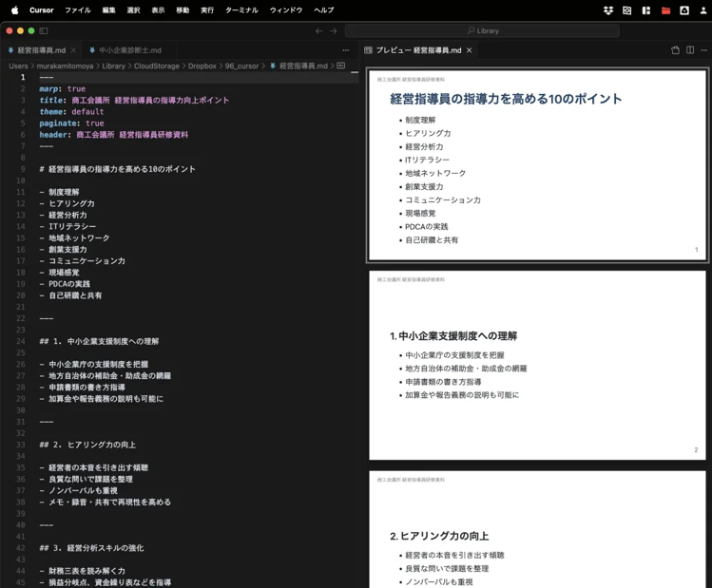Close the 経営指導員.md editor tab
Screen dimensions: 712x588
(x=74, y=50)
